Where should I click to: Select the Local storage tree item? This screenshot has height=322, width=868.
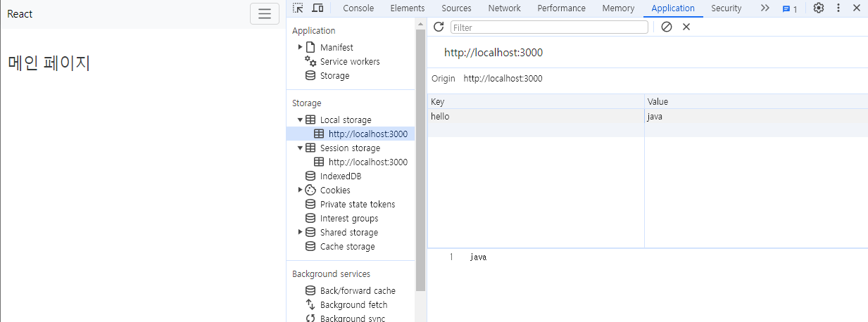pos(346,120)
